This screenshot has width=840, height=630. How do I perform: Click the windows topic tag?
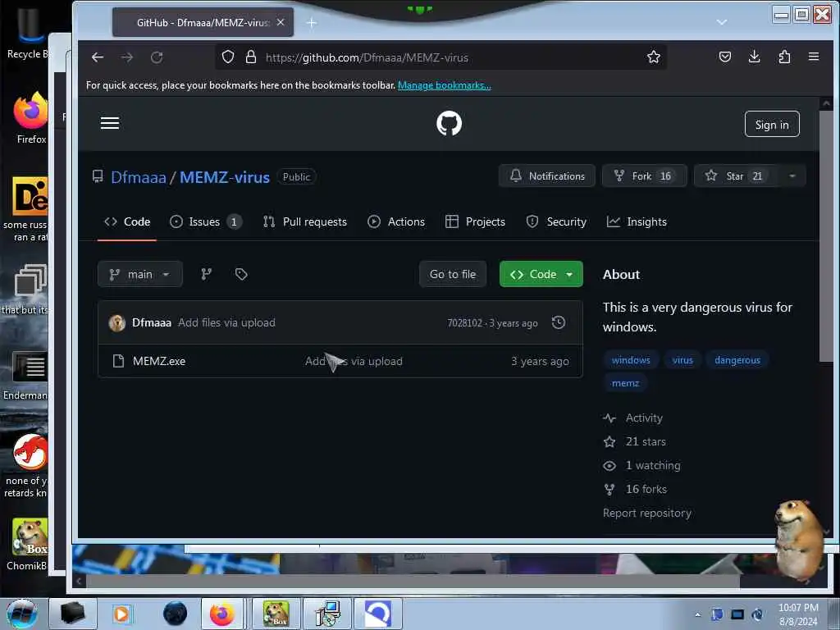click(631, 360)
